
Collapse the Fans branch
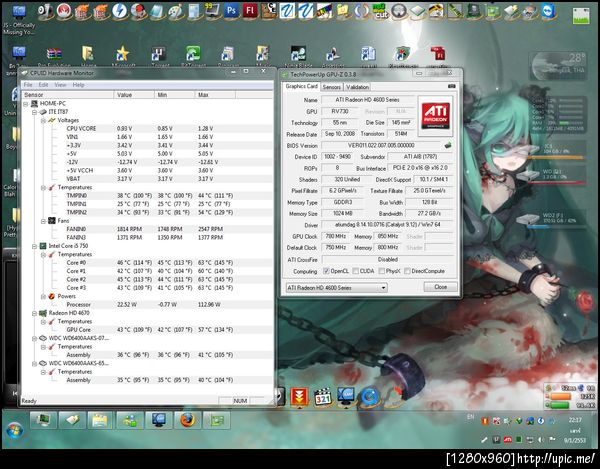click(43, 221)
